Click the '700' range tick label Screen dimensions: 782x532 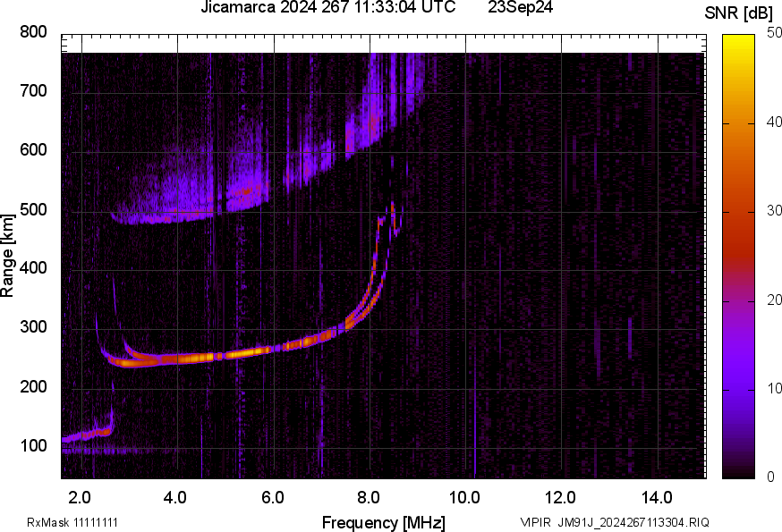[x=33, y=90]
